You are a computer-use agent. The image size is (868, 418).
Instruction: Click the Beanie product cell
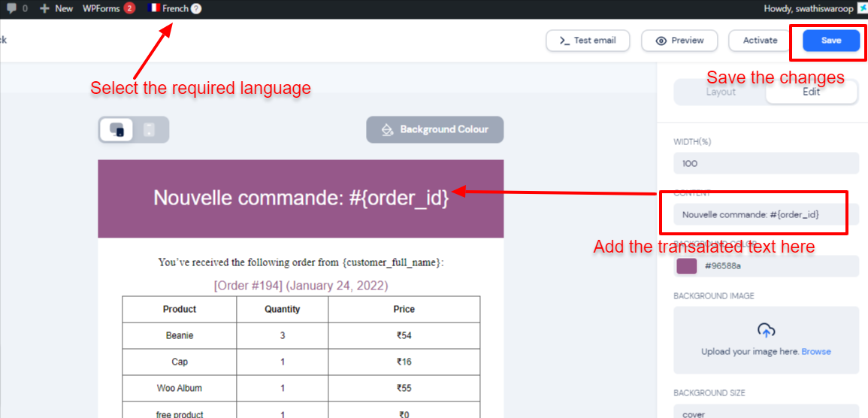(180, 335)
